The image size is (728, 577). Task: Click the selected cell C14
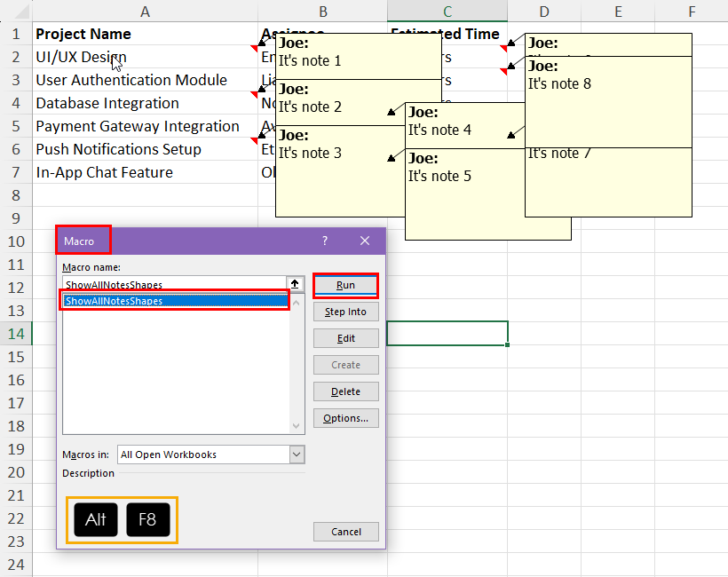click(x=447, y=333)
